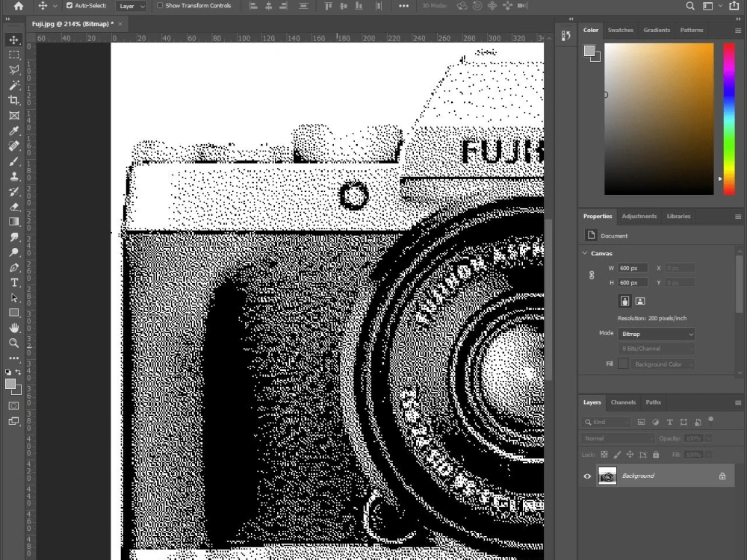Switch to the Swatches tab

click(x=620, y=30)
